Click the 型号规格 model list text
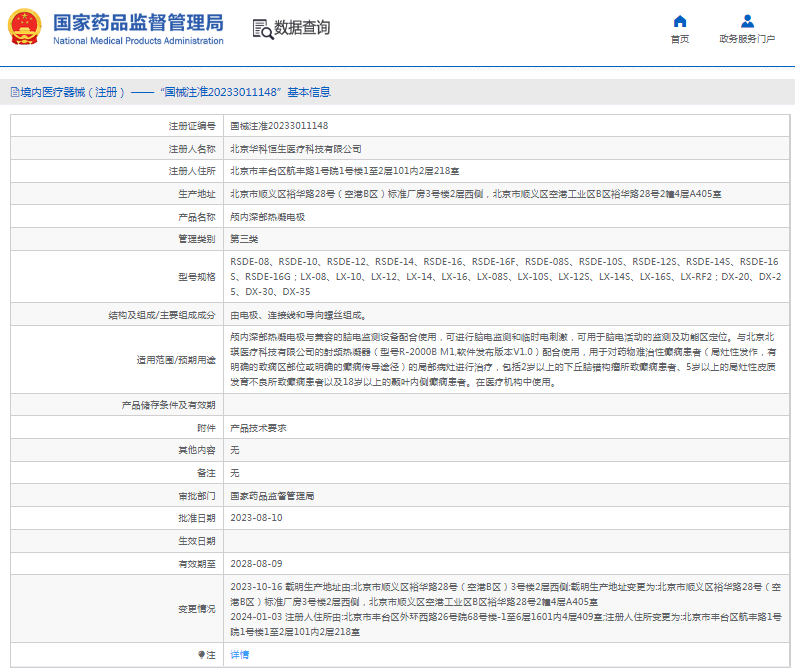This screenshot has height=672, width=795. pos(505,276)
